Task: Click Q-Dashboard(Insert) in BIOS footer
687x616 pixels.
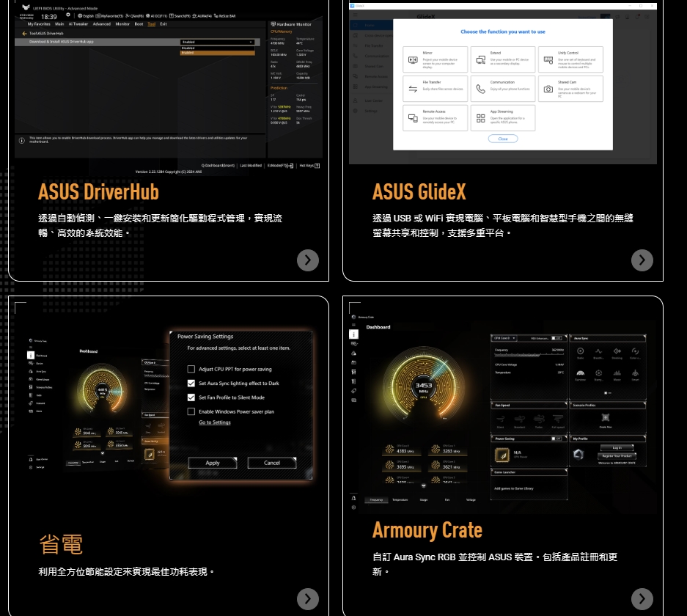Action: (218, 166)
